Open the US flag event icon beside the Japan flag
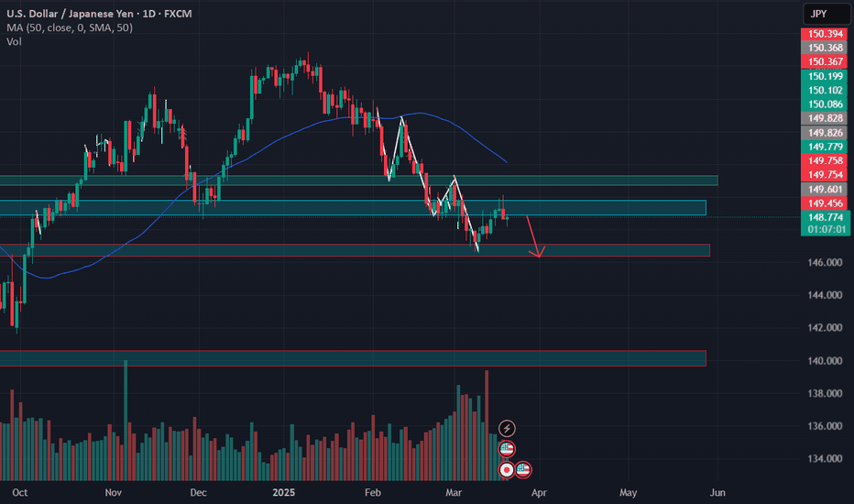The width and height of the screenshot is (854, 504). 523,469
